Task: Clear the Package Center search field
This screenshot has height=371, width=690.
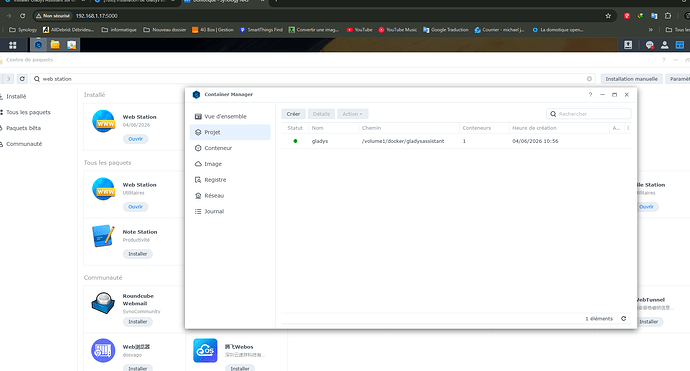Action: coord(589,79)
